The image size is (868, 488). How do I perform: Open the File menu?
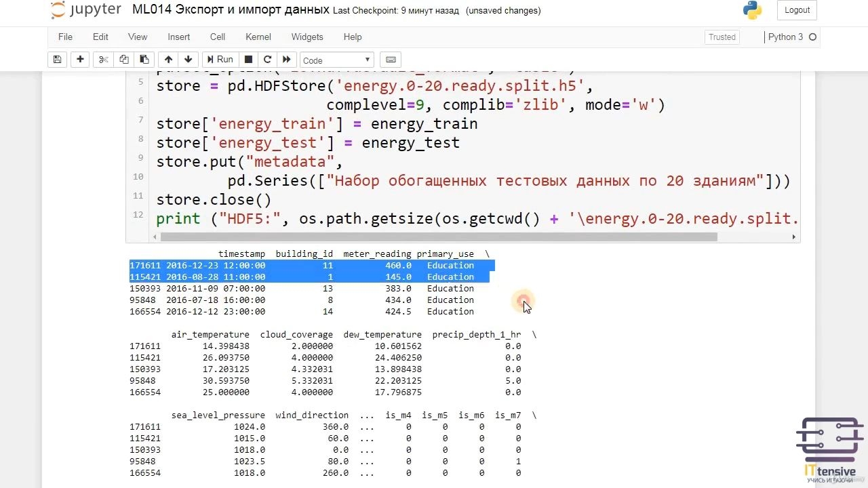65,37
